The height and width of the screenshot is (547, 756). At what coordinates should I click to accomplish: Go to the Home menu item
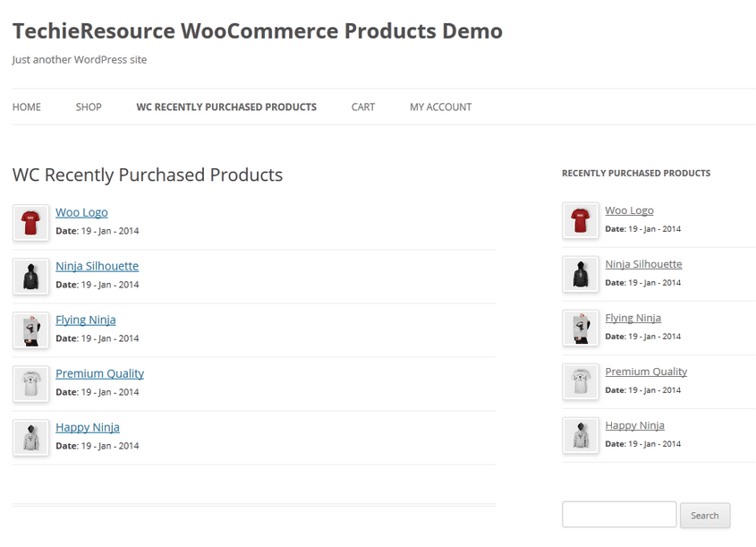point(27,107)
